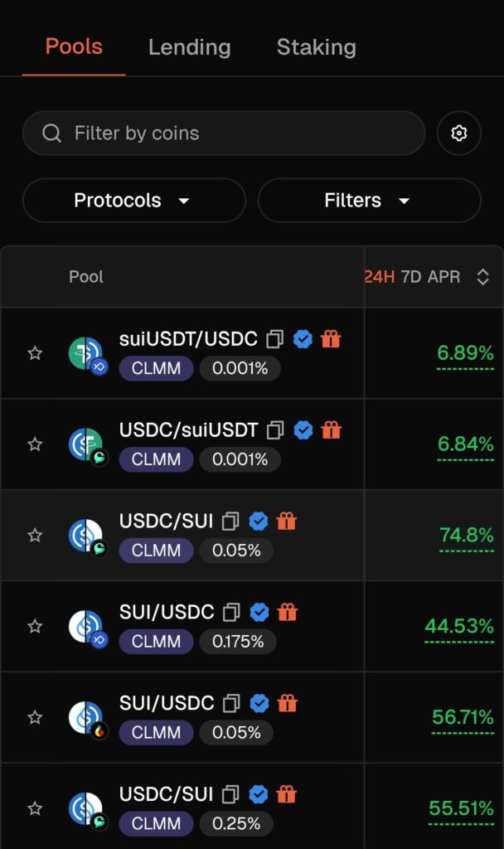This screenshot has width=504, height=849.
Task: Click gift rewards icon on SUI/USDC 0.05% pool
Action: point(287,704)
